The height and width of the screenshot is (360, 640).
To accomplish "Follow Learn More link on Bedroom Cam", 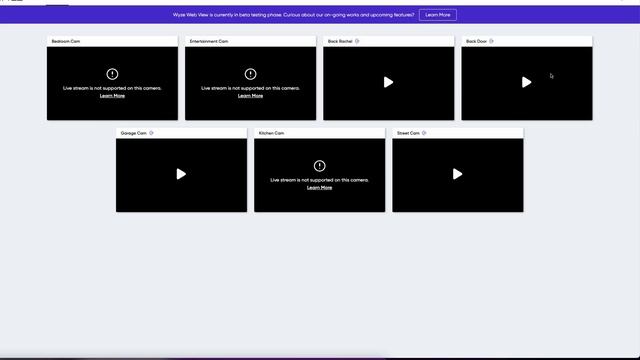I will (112, 96).
